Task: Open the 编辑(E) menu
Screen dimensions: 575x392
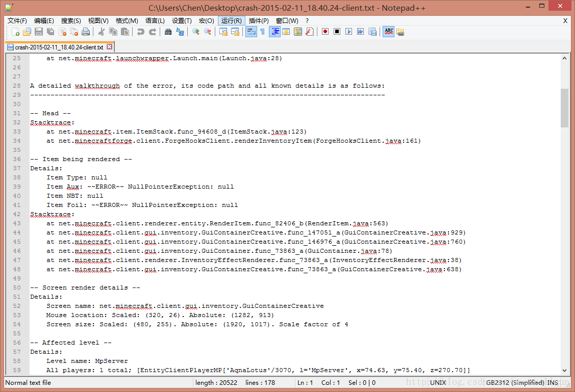Action: point(44,20)
